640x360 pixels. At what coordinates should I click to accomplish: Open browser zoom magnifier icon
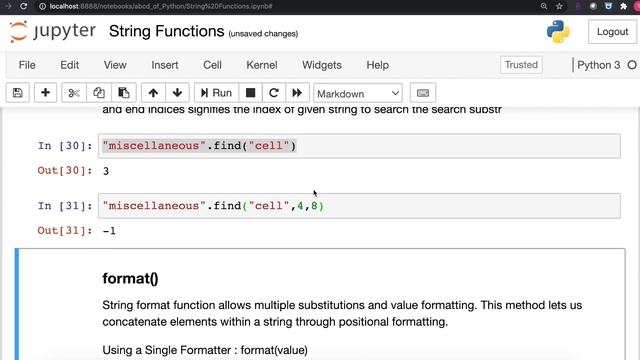544,6
